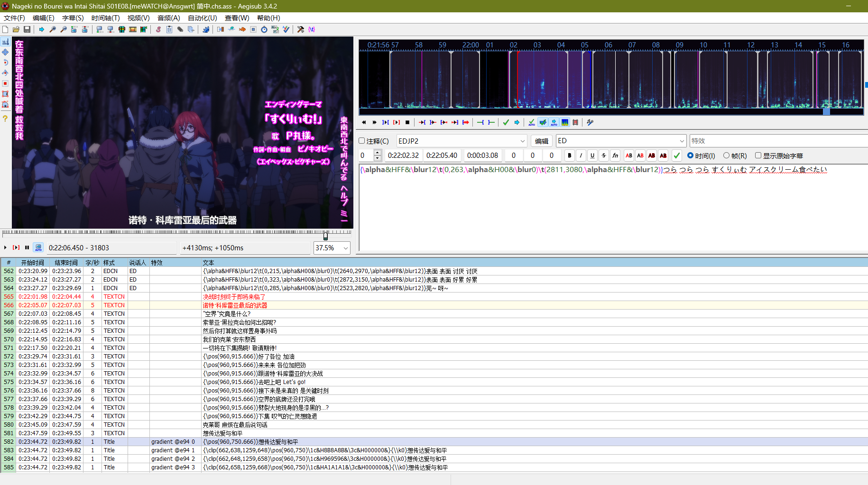The width and height of the screenshot is (868, 485).
Task: Open the Spell Checker icon
Action: [286, 29]
